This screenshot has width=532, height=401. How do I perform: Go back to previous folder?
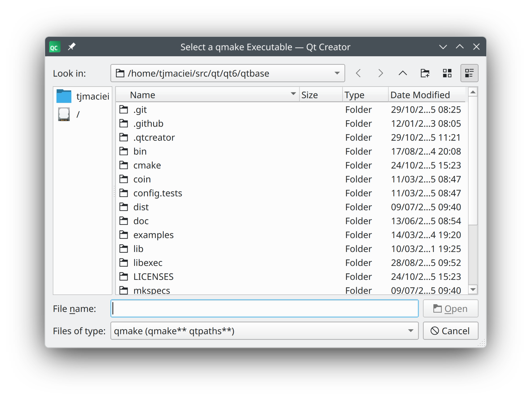pyautogui.click(x=358, y=73)
